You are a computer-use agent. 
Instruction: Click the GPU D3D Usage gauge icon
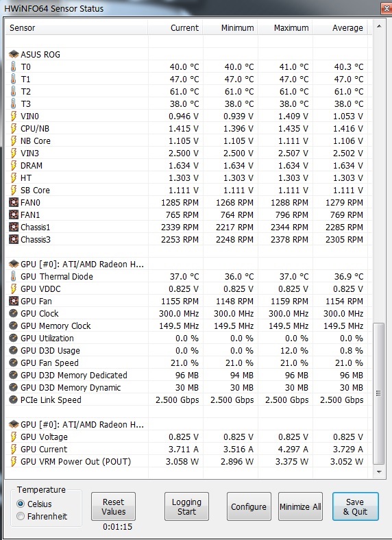(14, 351)
